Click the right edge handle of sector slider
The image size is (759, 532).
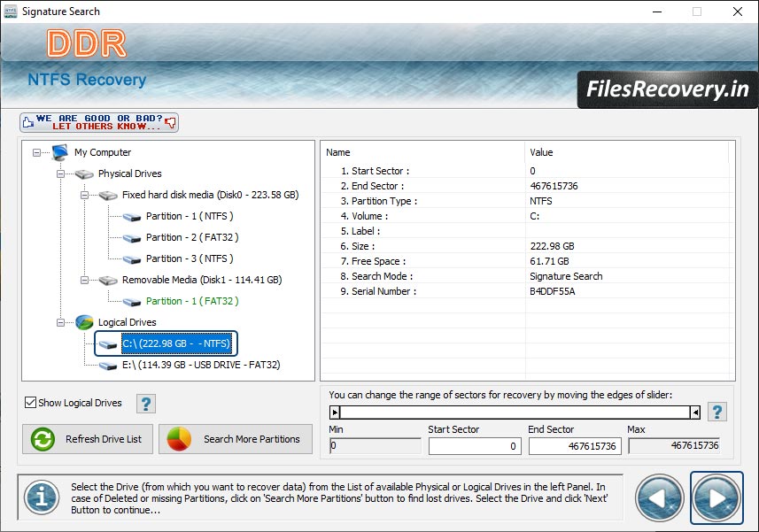click(x=695, y=412)
